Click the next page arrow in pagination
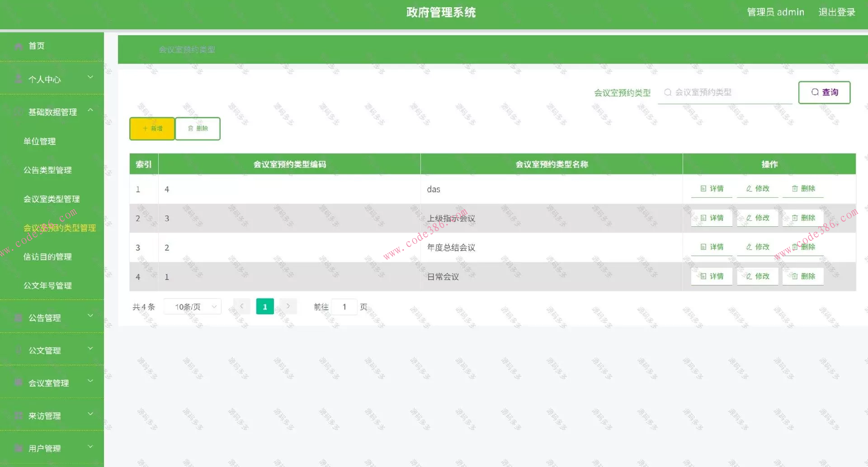Image resolution: width=868 pixels, height=467 pixels. (288, 306)
